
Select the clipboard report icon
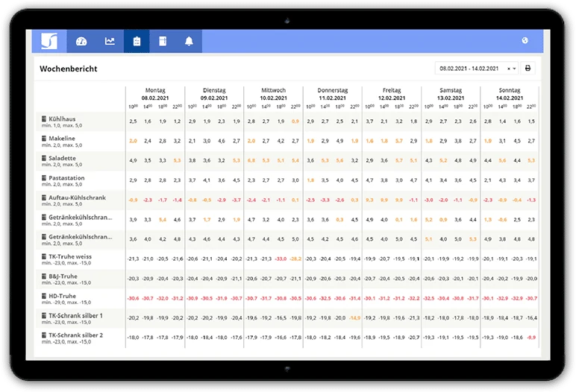click(x=137, y=41)
